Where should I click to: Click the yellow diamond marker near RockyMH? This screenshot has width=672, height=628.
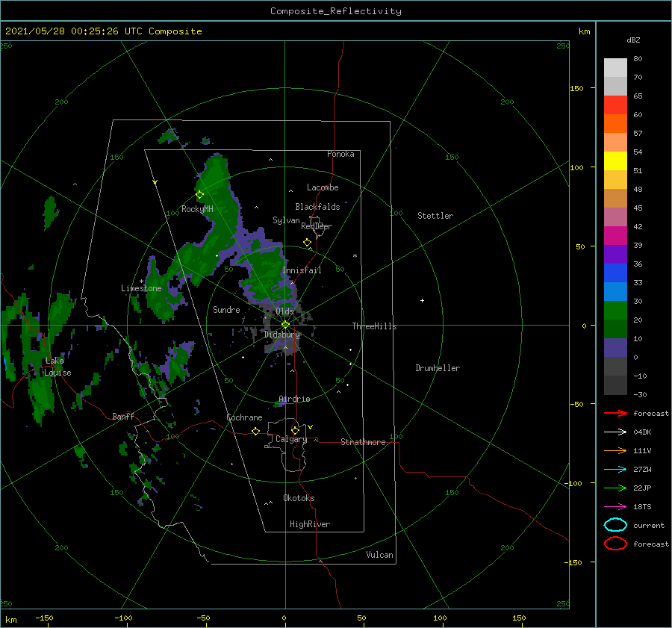click(199, 195)
